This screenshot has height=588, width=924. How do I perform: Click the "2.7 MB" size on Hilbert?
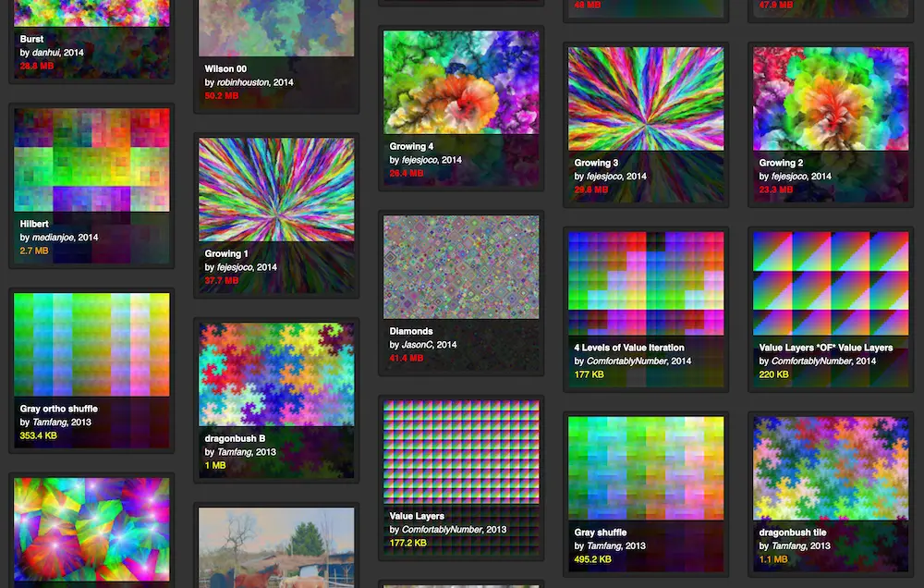pos(34,251)
